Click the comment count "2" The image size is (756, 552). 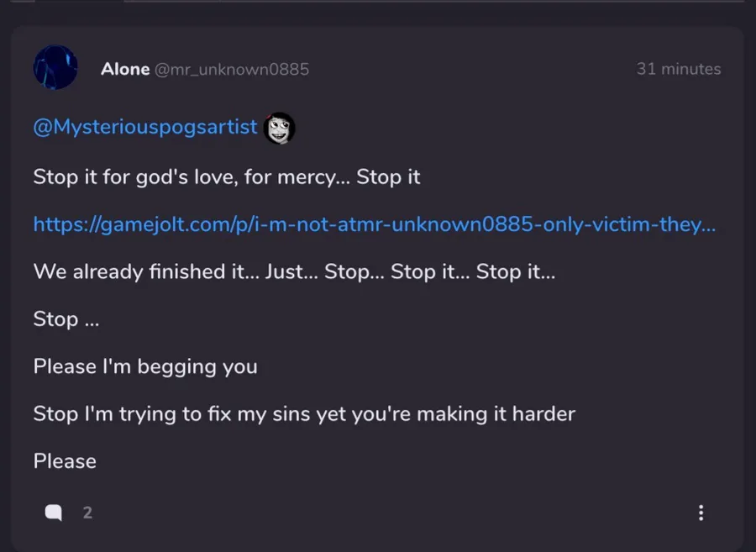[87, 513]
